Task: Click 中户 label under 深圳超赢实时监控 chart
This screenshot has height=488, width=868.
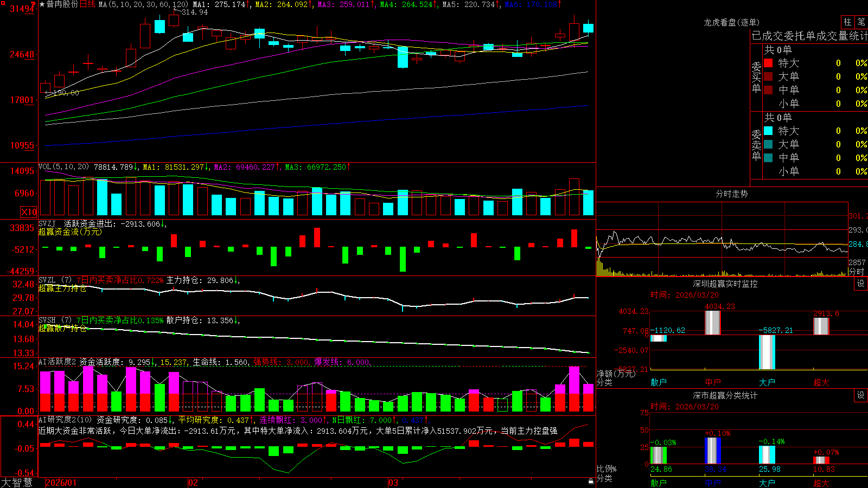Action: coord(713,382)
